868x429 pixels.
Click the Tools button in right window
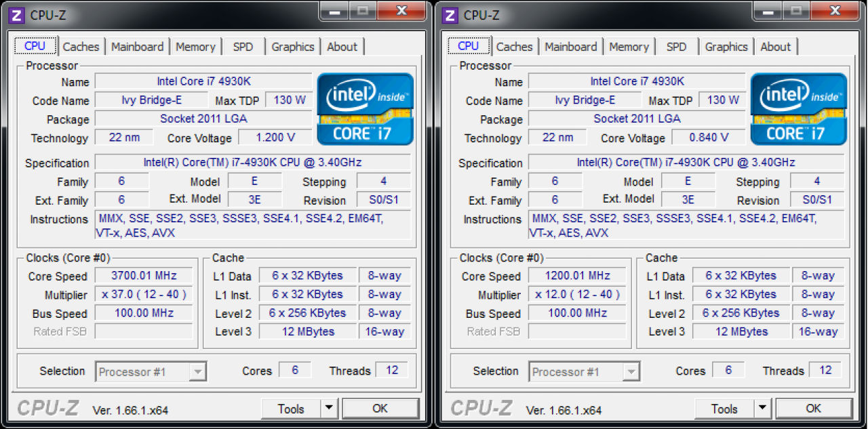[724, 409]
